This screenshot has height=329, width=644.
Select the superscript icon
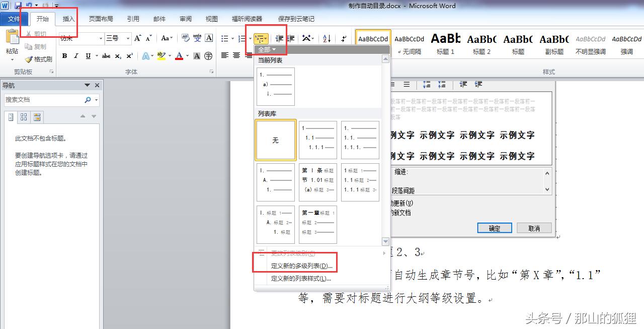130,55
